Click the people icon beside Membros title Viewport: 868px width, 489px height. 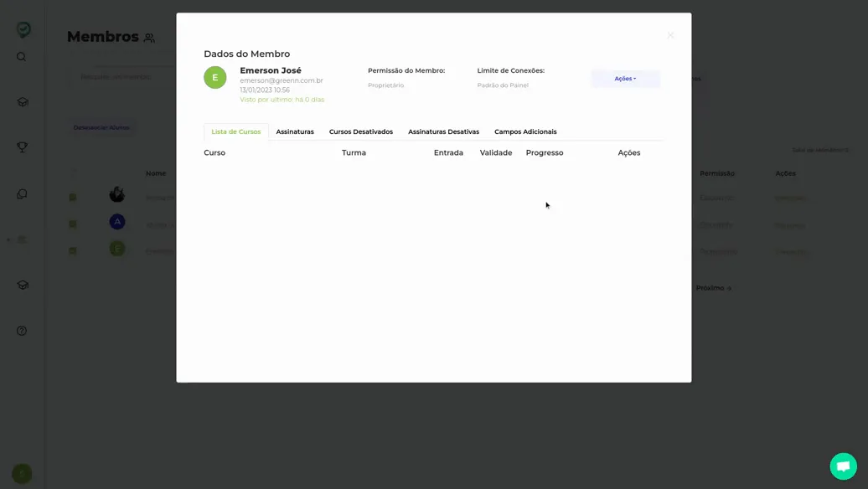point(149,39)
